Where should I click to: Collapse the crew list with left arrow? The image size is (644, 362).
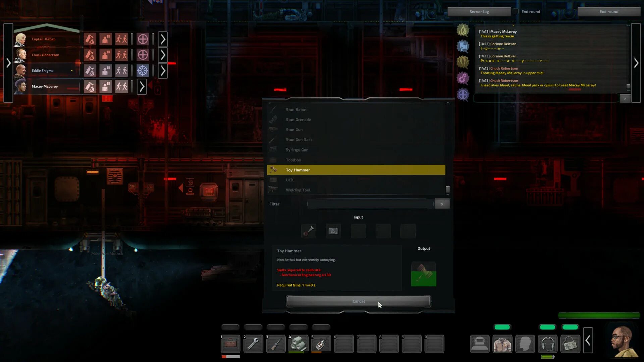(x=8, y=63)
